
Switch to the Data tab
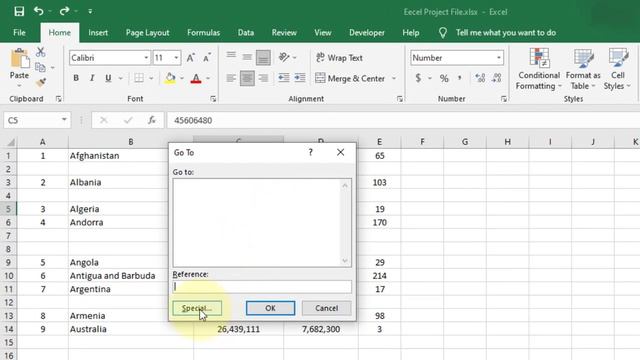(x=246, y=33)
